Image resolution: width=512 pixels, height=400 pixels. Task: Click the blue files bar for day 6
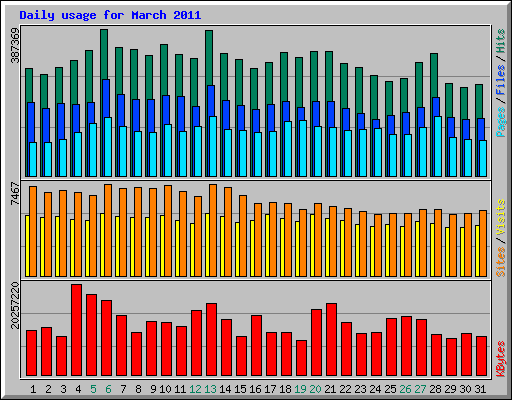point(106,98)
